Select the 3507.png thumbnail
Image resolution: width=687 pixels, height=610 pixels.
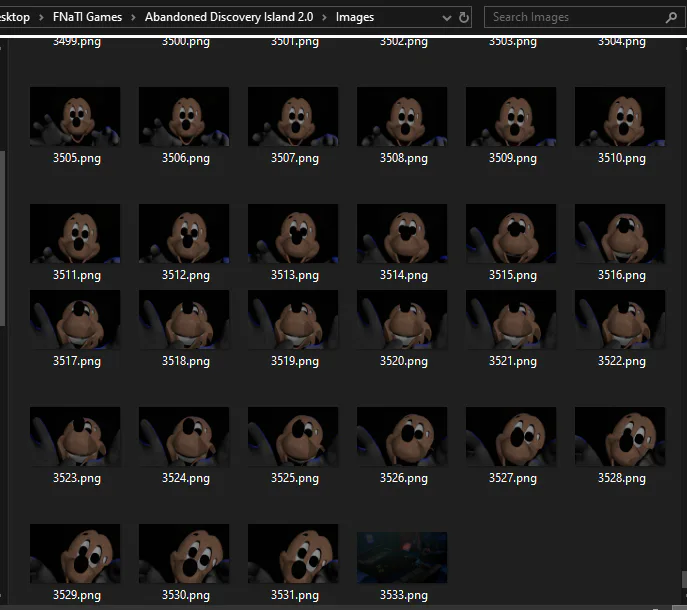click(293, 117)
